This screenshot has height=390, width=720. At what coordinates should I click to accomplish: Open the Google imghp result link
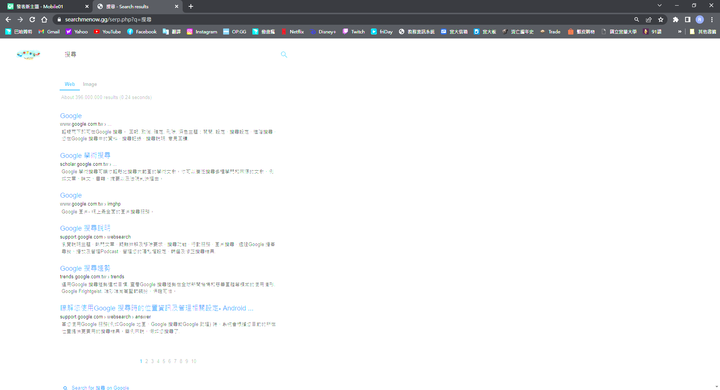pyautogui.click(x=71, y=195)
